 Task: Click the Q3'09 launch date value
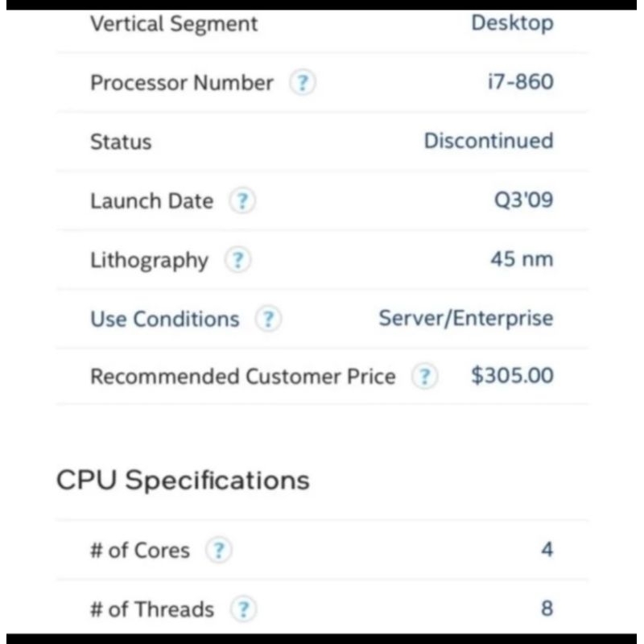tap(523, 201)
